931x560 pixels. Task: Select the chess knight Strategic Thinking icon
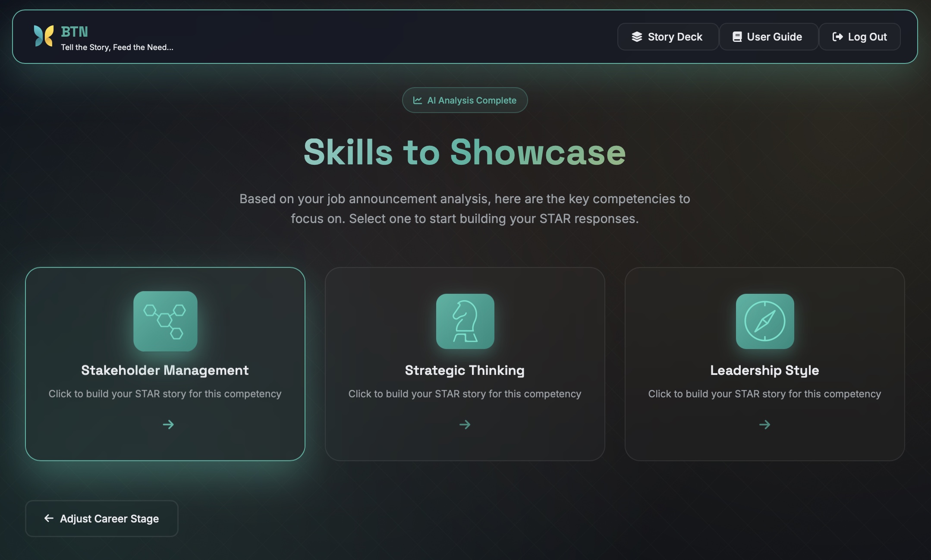coord(465,321)
